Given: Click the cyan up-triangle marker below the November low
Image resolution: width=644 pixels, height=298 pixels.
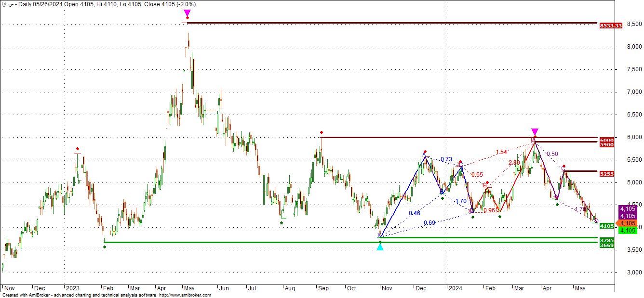Looking at the screenshot, I should [380, 246].
